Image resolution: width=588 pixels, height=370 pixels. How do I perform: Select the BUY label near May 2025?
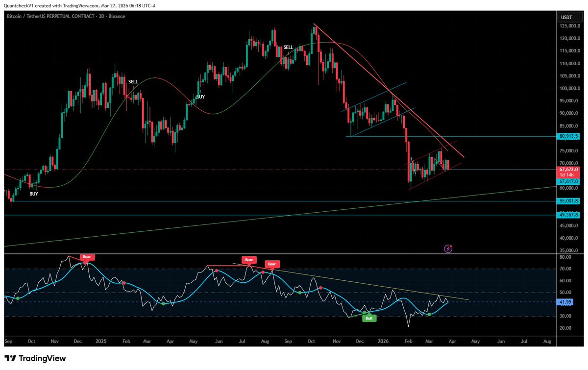tap(200, 97)
